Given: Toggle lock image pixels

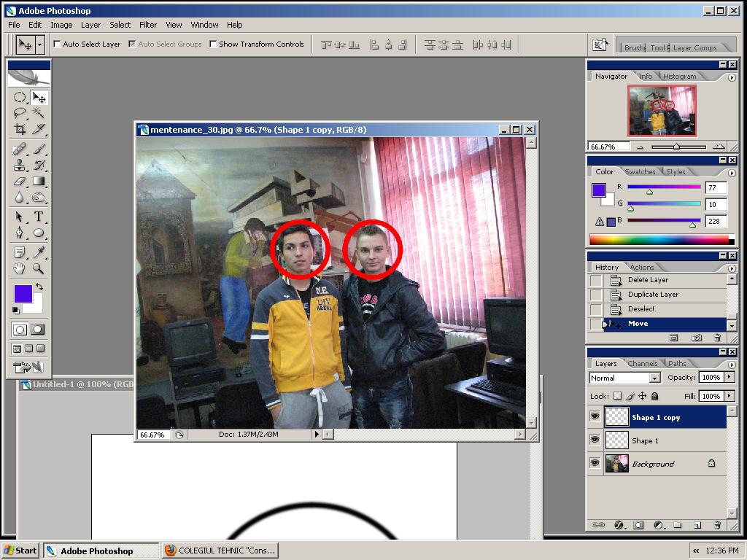Looking at the screenshot, I should [x=630, y=396].
